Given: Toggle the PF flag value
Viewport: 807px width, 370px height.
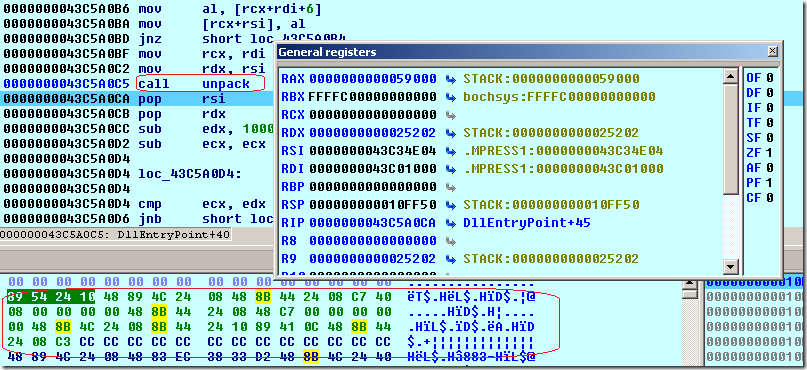Looking at the screenshot, I should click(770, 183).
